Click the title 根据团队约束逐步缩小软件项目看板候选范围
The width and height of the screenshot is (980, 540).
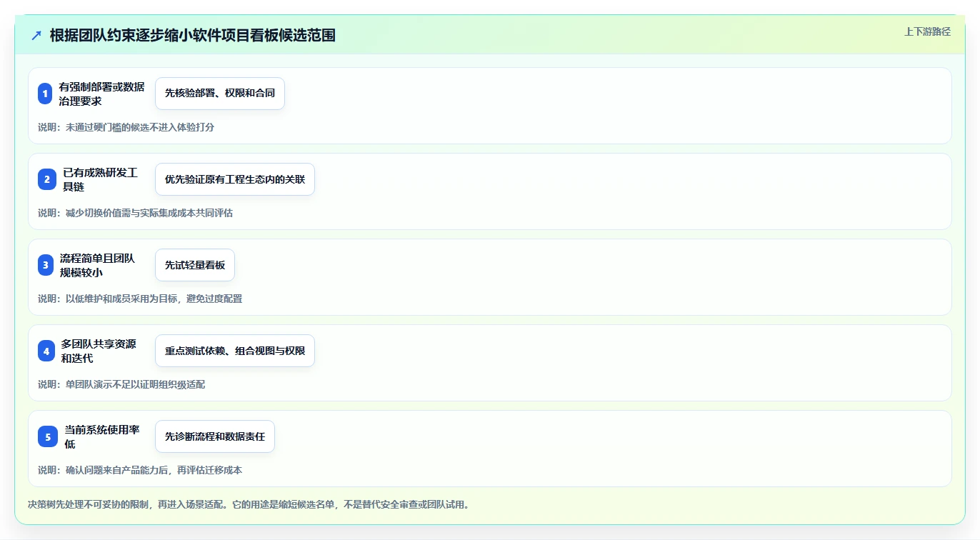[193, 36]
